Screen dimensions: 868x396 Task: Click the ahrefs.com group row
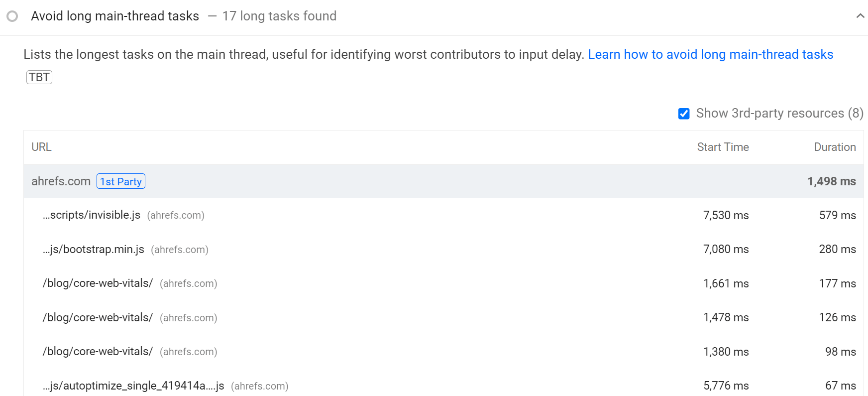(x=398, y=182)
